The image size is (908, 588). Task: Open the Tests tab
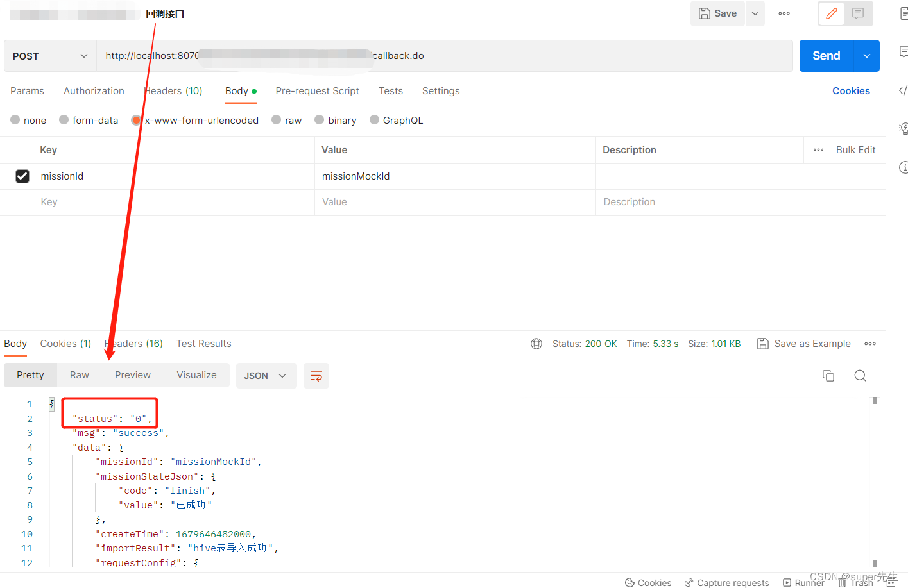391,91
